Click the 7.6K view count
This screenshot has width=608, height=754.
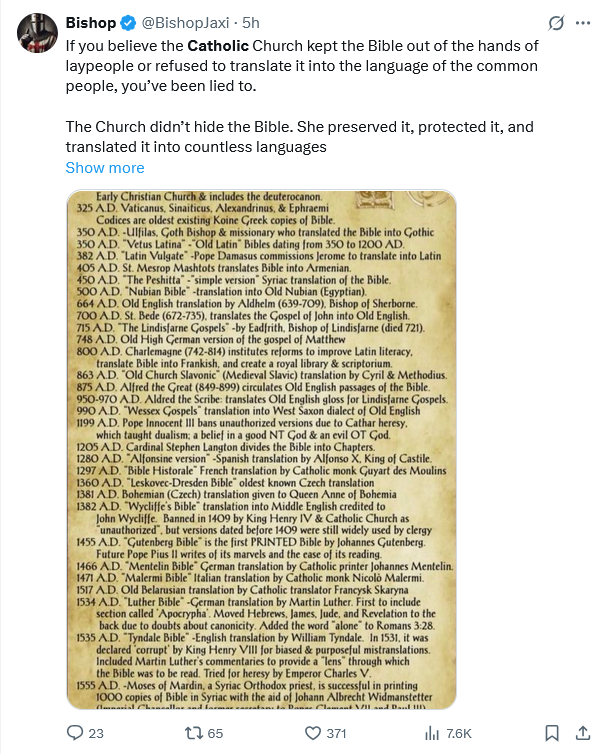tap(458, 733)
